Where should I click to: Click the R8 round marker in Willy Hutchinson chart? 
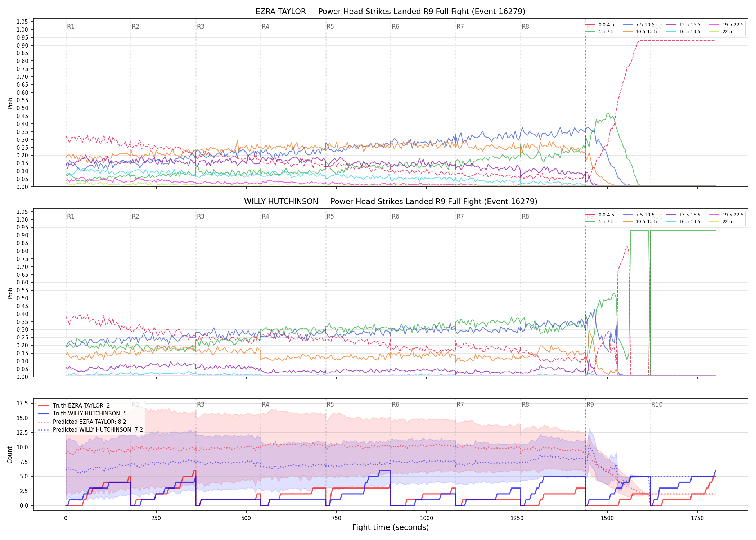pyautogui.click(x=525, y=216)
